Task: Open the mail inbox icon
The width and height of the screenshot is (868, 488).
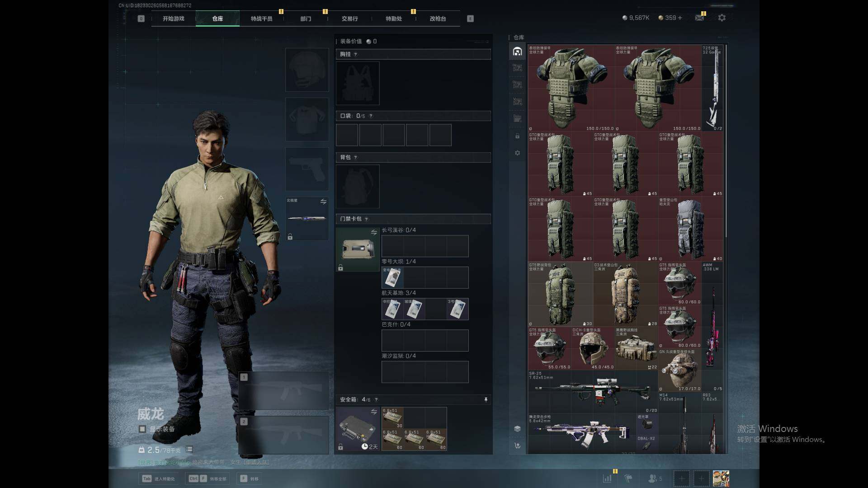Action: click(699, 18)
